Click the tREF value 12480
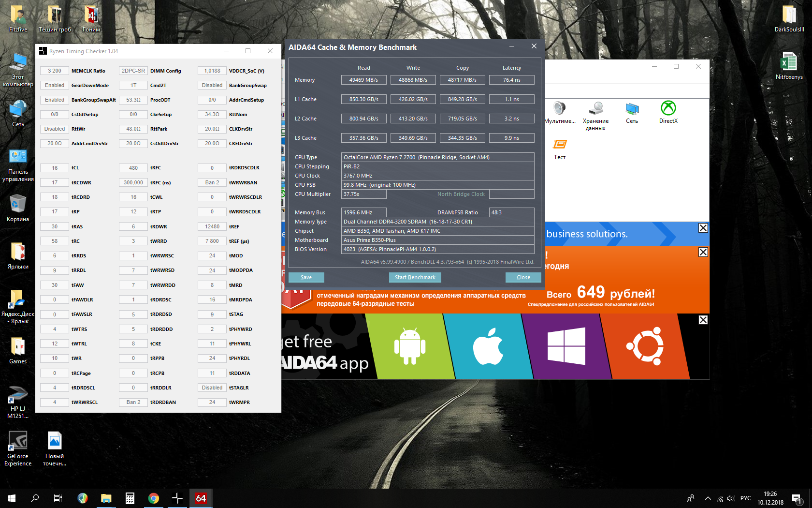Screen dimensions: 812x508 212,226
